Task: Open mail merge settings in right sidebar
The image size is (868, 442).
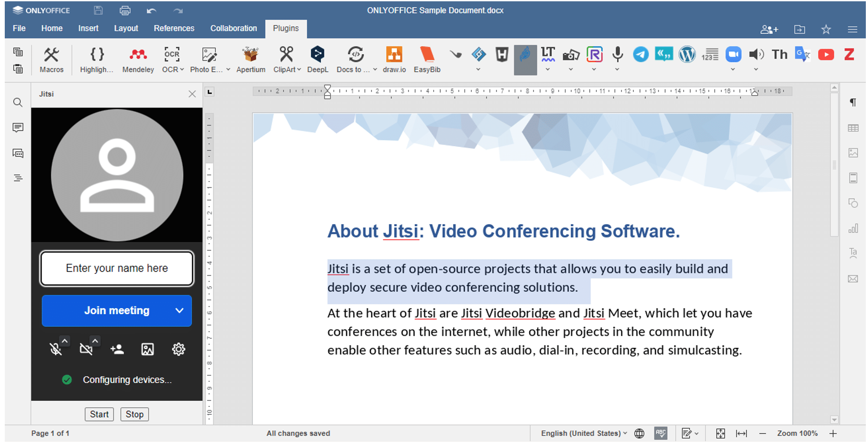Action: (853, 279)
